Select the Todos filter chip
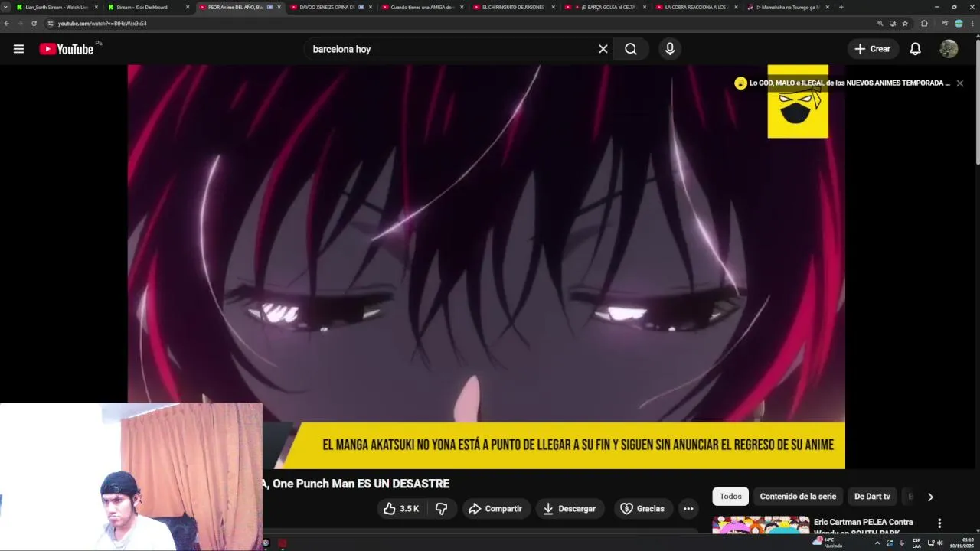Screen dimensions: 980x551 coord(730,497)
